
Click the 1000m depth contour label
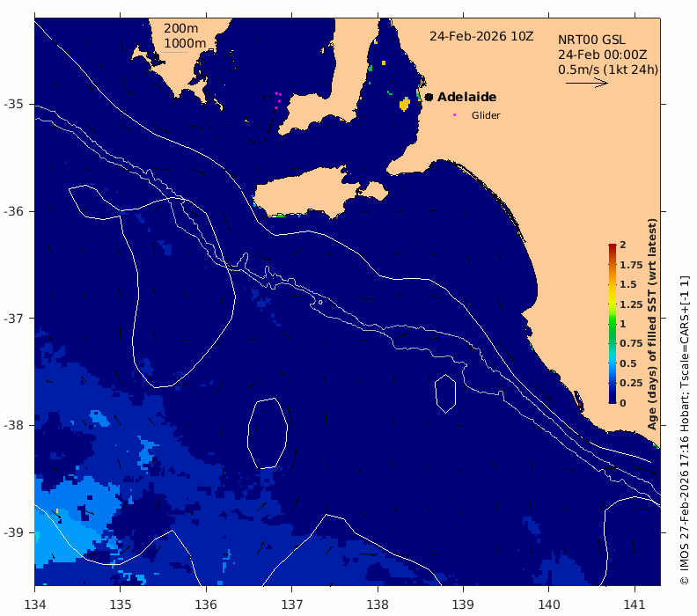pyautogui.click(x=185, y=43)
